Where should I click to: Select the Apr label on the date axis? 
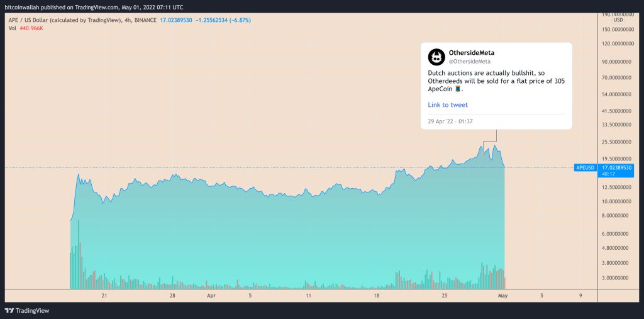coord(211,294)
